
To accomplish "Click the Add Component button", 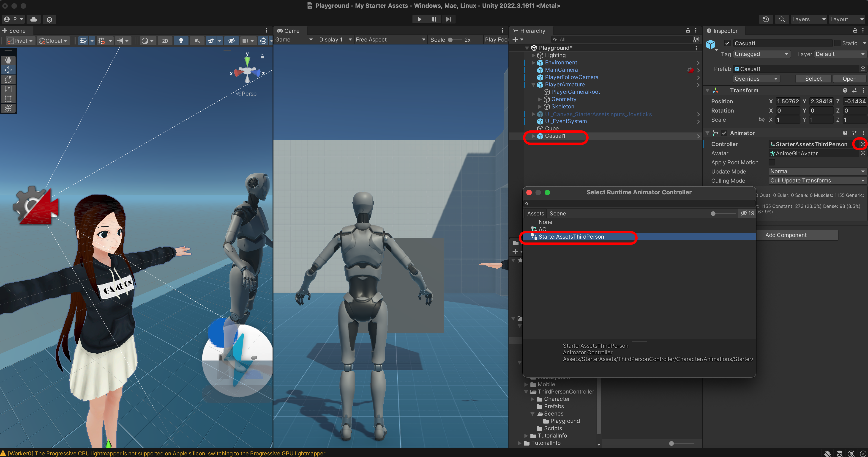I will click(786, 235).
